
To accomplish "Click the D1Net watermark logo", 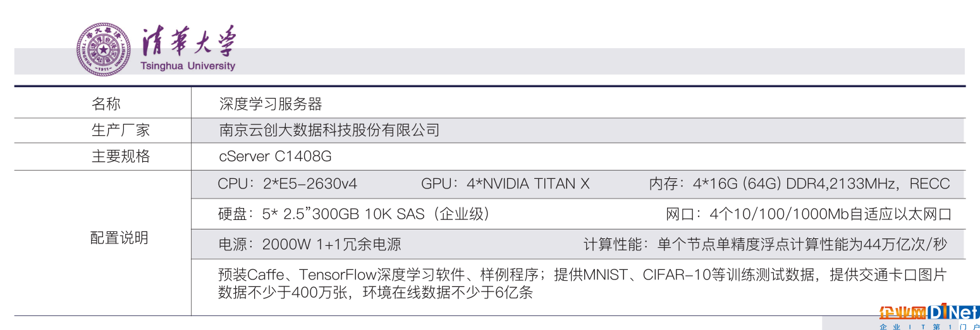I will coord(928,312).
